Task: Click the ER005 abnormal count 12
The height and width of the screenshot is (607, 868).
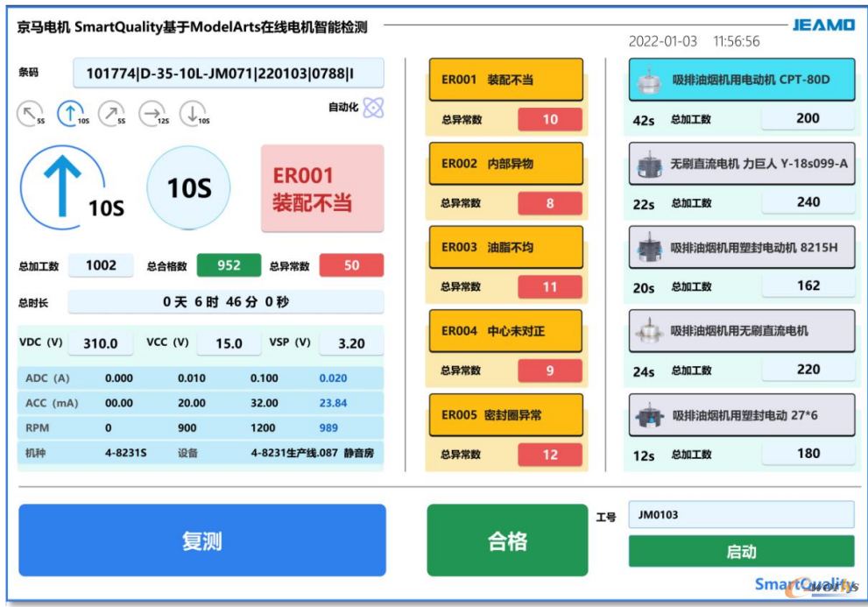Action: (550, 455)
